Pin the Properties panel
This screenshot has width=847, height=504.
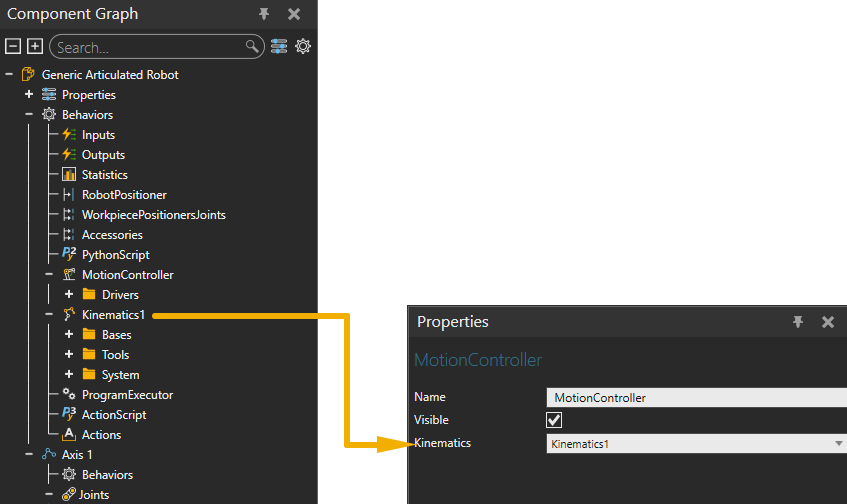(798, 322)
